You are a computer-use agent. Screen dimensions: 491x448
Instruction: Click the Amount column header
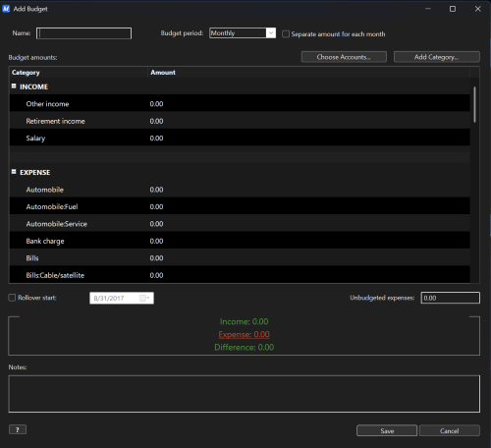(x=308, y=73)
